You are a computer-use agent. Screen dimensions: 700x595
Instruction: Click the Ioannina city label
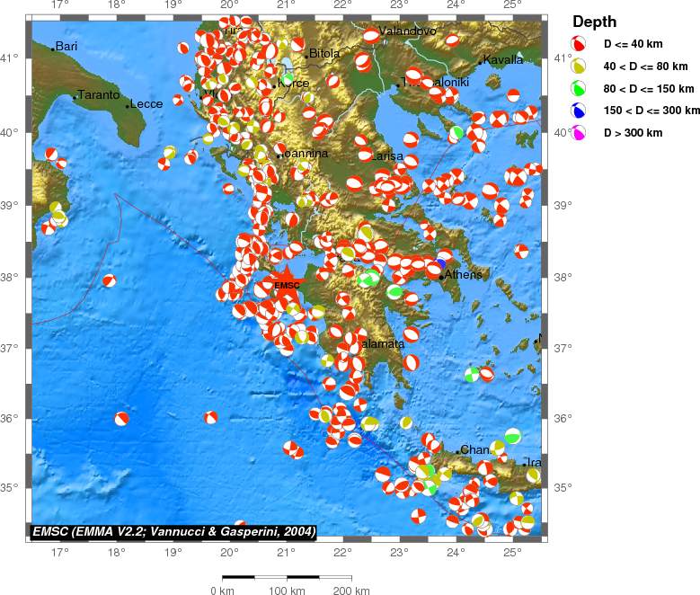pyautogui.click(x=306, y=155)
